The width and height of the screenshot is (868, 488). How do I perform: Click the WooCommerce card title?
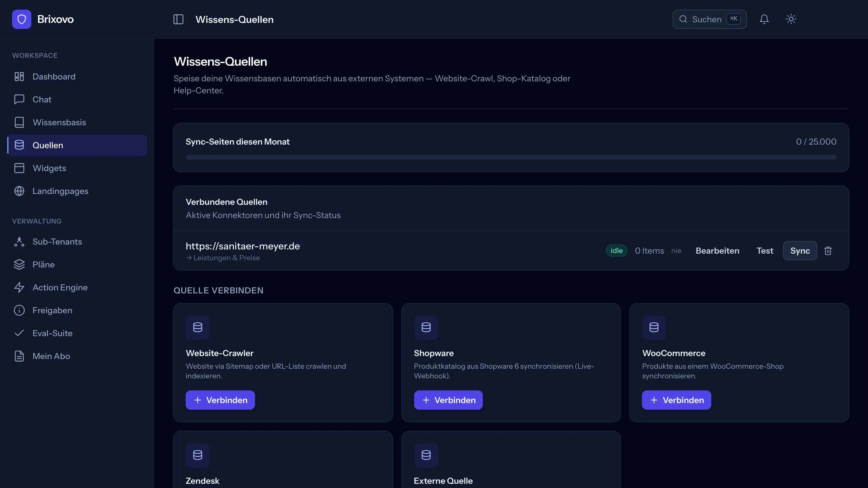point(674,353)
